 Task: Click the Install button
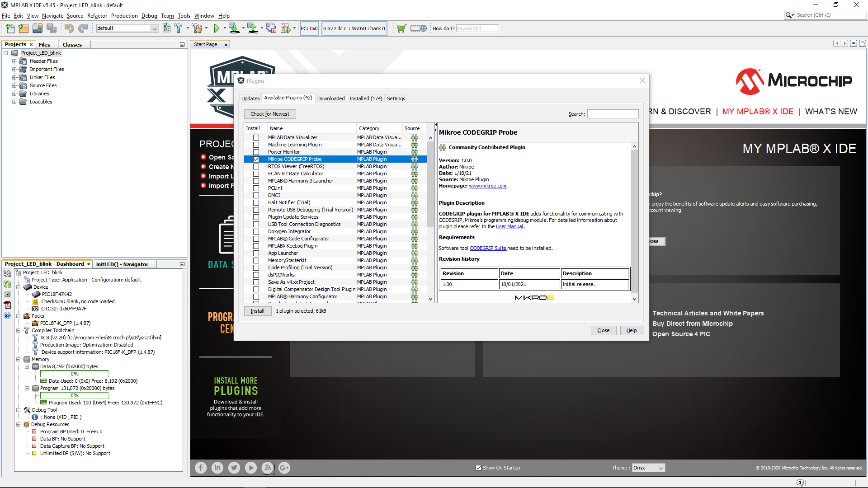(x=258, y=311)
